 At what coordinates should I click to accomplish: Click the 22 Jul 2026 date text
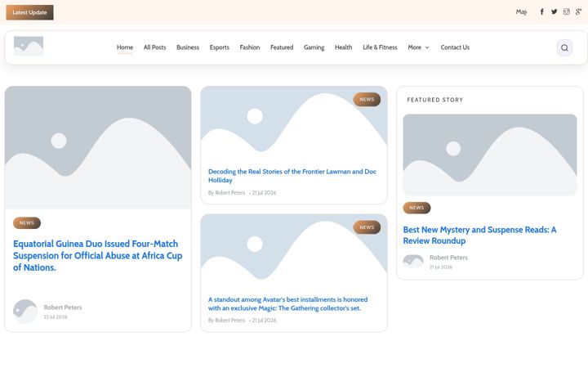[x=56, y=317]
